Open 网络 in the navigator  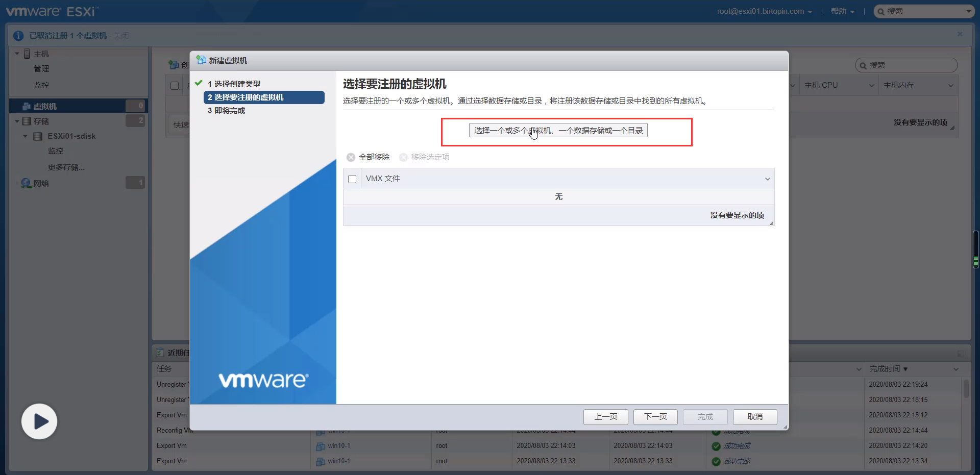point(41,183)
